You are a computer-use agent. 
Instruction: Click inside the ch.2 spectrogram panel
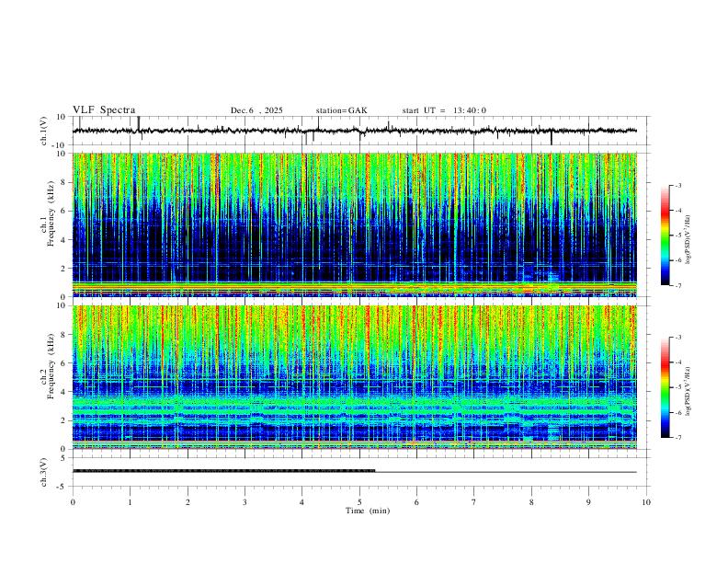355,377
